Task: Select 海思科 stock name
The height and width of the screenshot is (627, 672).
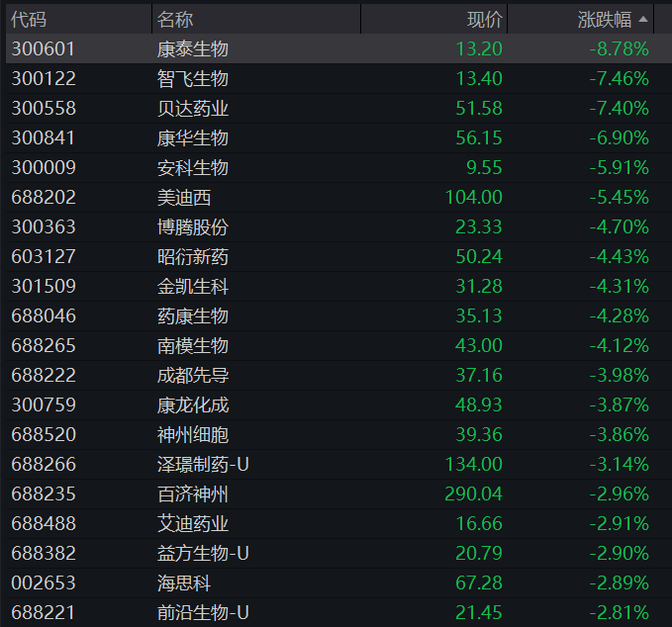Action: click(x=183, y=582)
